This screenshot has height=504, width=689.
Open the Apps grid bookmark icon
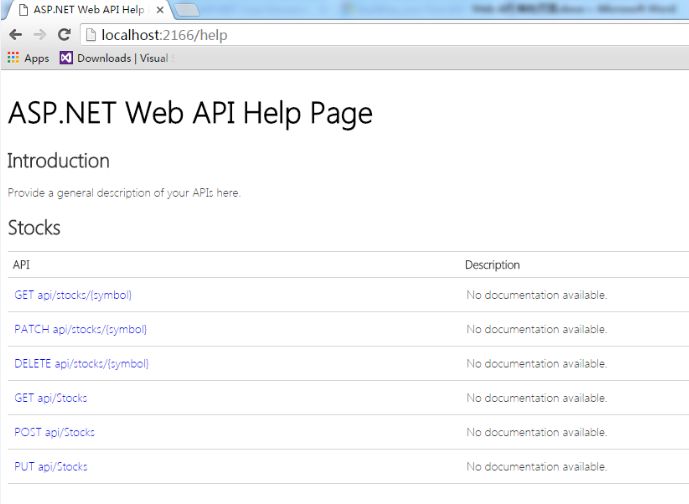click(13, 58)
